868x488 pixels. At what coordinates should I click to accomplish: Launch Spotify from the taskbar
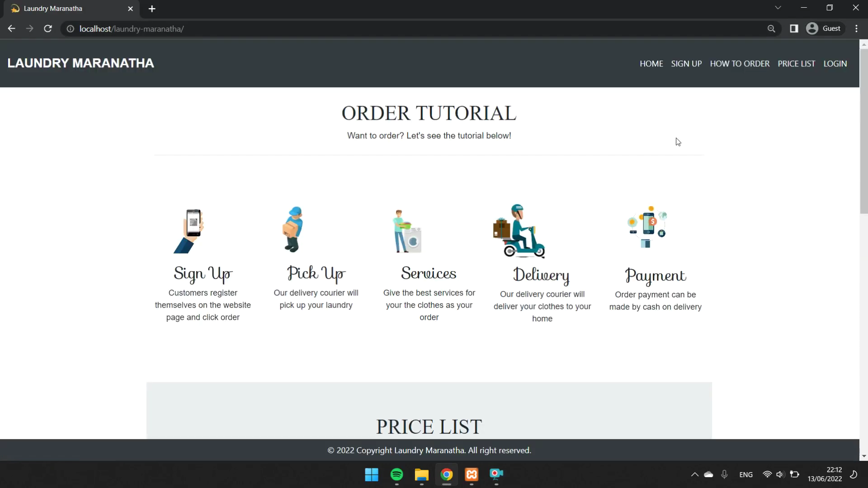(396, 474)
